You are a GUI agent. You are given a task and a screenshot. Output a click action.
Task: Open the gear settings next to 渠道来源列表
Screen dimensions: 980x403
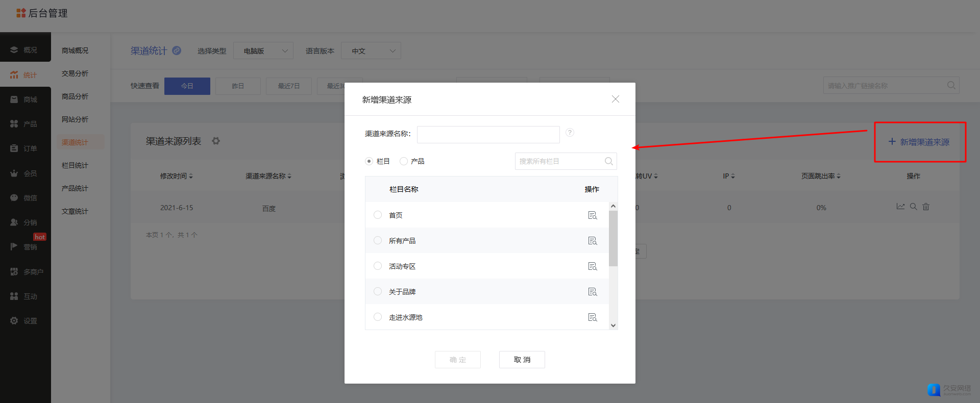pyautogui.click(x=216, y=141)
